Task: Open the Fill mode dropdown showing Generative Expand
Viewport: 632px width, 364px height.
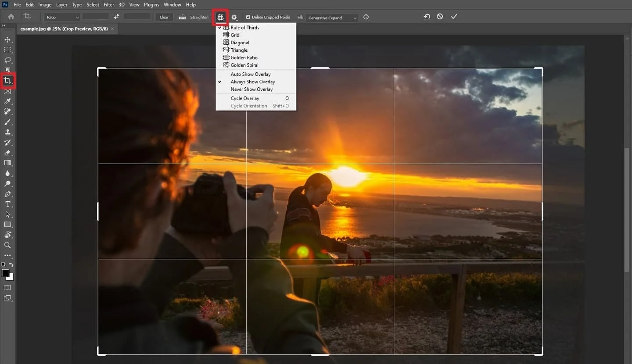Action: (x=331, y=18)
